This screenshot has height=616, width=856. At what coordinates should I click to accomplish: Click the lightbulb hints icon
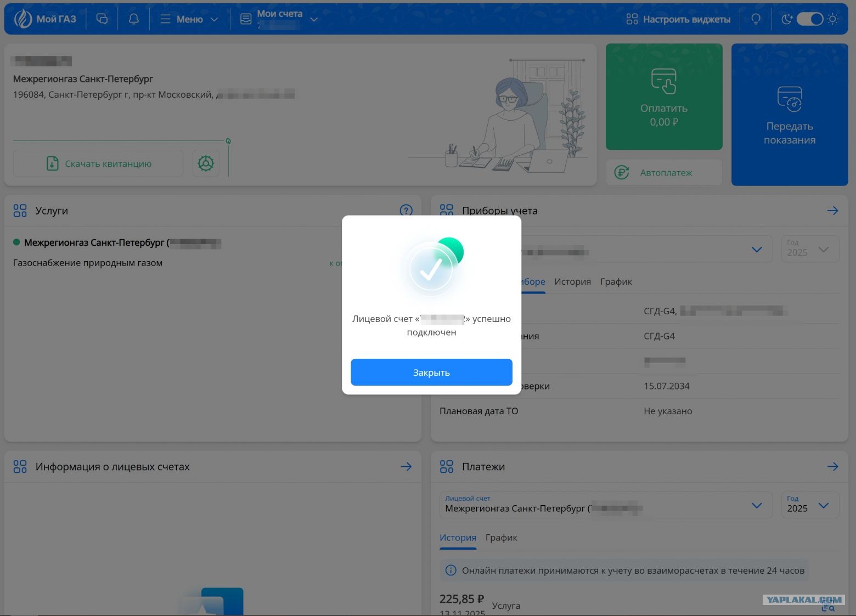[x=756, y=19]
